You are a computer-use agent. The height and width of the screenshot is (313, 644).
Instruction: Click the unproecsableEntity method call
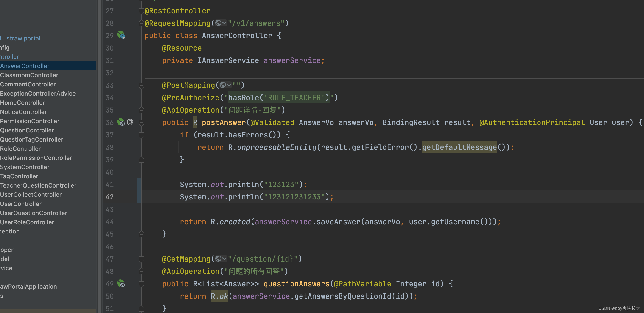coord(277,147)
